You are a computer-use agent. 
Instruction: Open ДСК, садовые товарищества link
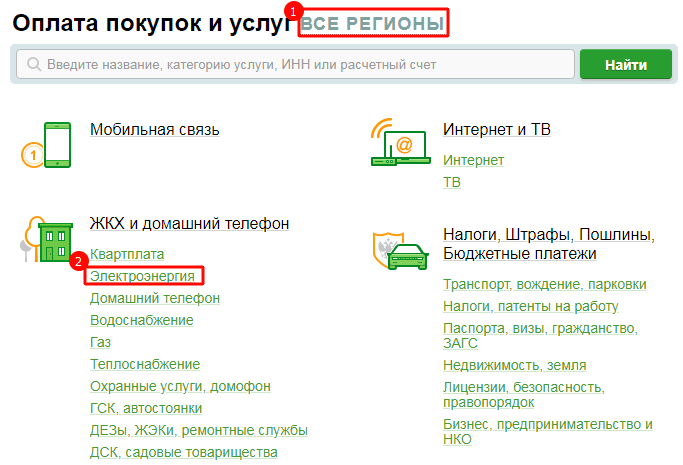pyautogui.click(x=183, y=452)
